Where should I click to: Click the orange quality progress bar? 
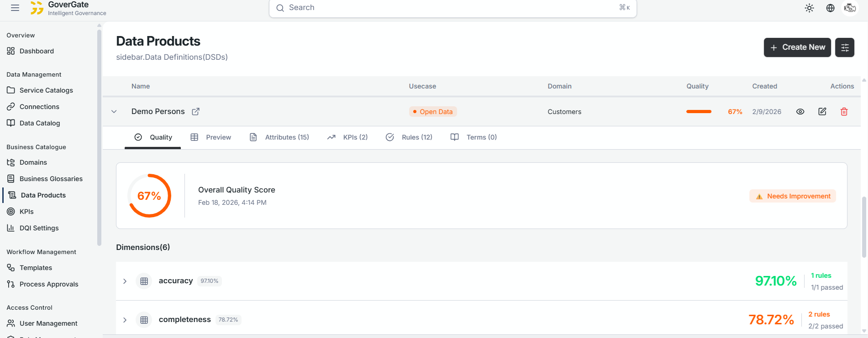point(699,112)
